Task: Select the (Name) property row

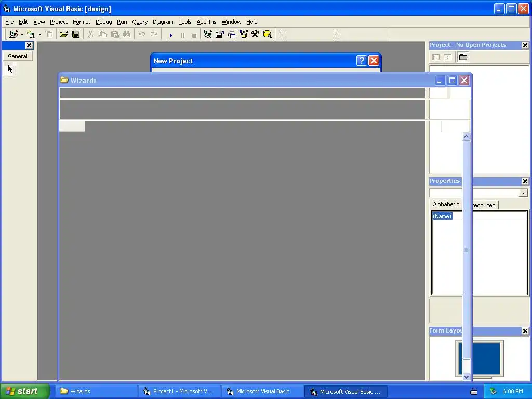Action: [442, 216]
